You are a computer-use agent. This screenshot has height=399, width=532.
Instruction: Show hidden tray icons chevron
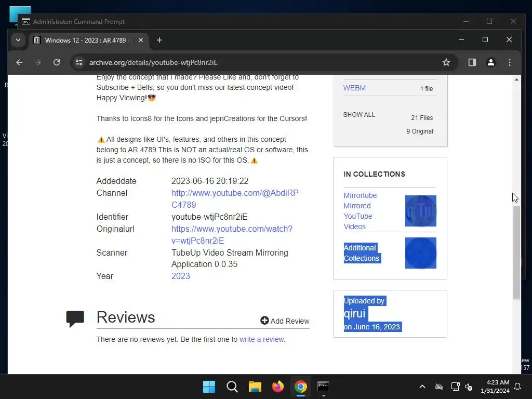[x=422, y=387]
